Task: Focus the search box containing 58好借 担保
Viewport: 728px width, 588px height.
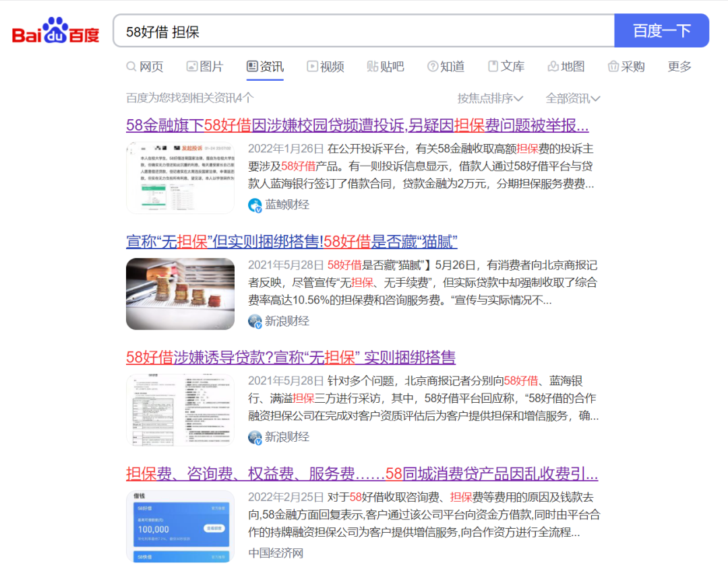Action: [x=364, y=30]
